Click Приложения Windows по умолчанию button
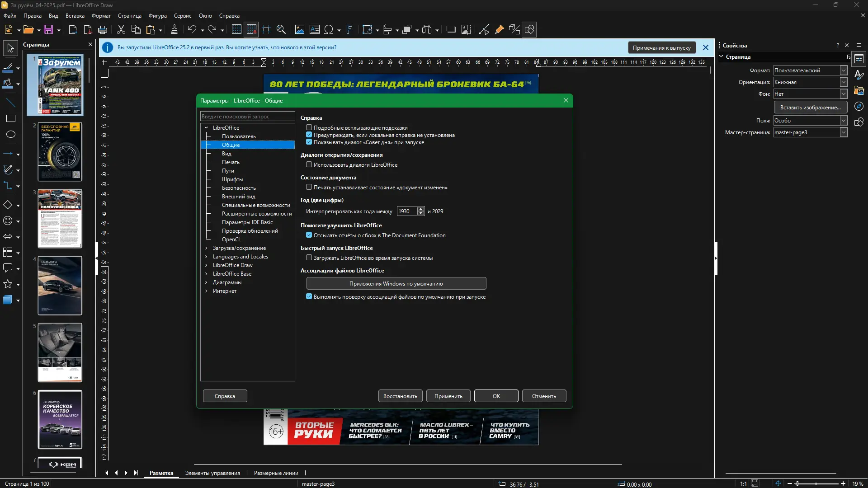 (396, 284)
